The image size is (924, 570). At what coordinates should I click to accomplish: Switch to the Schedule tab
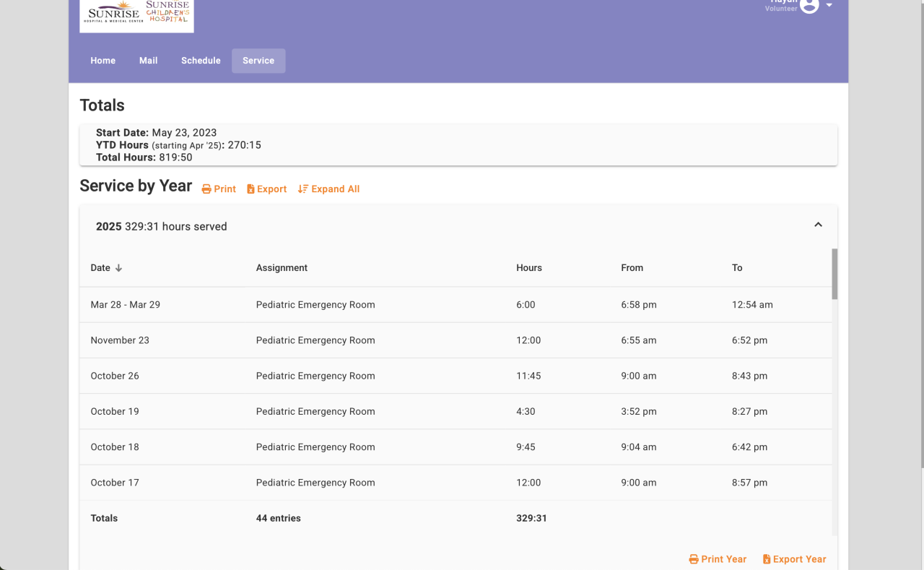[201, 61]
